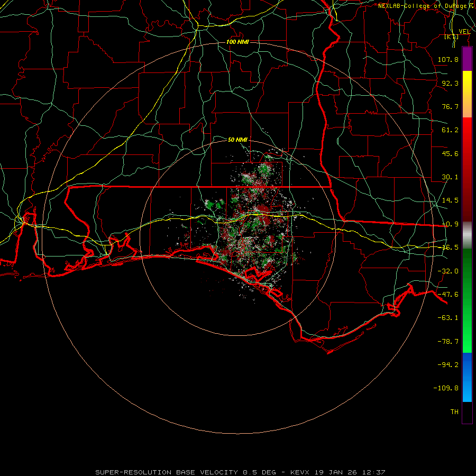Screen dimensions: 476x476
Task: Click the yellow-orange segment of color bar
Action: click(467, 94)
